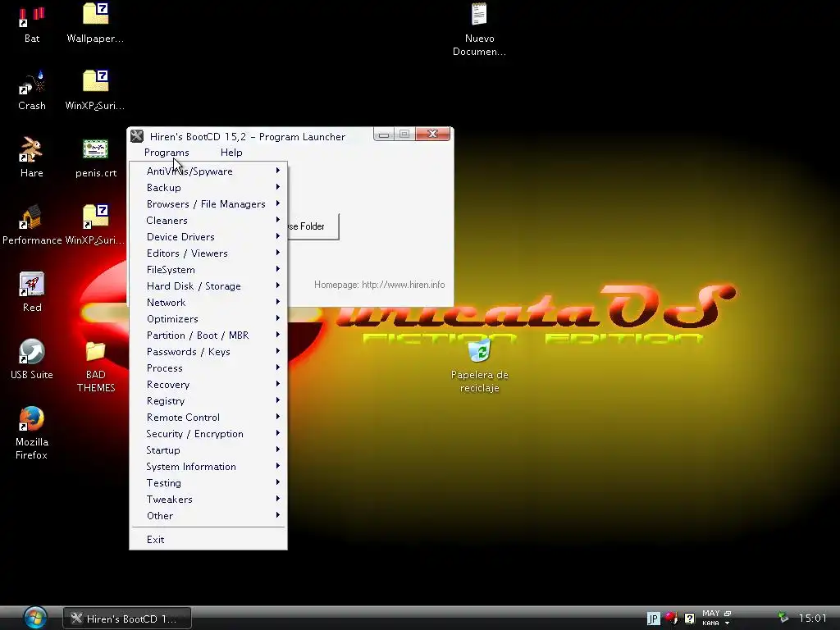The image size is (840, 630).
Task: Choose Security / Encryption from the menu
Action: (x=208, y=433)
